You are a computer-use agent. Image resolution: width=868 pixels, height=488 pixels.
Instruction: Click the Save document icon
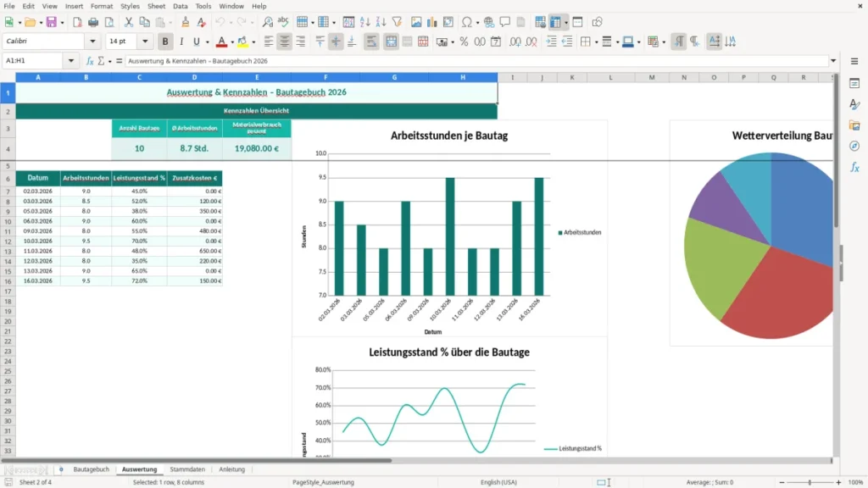pos(52,22)
